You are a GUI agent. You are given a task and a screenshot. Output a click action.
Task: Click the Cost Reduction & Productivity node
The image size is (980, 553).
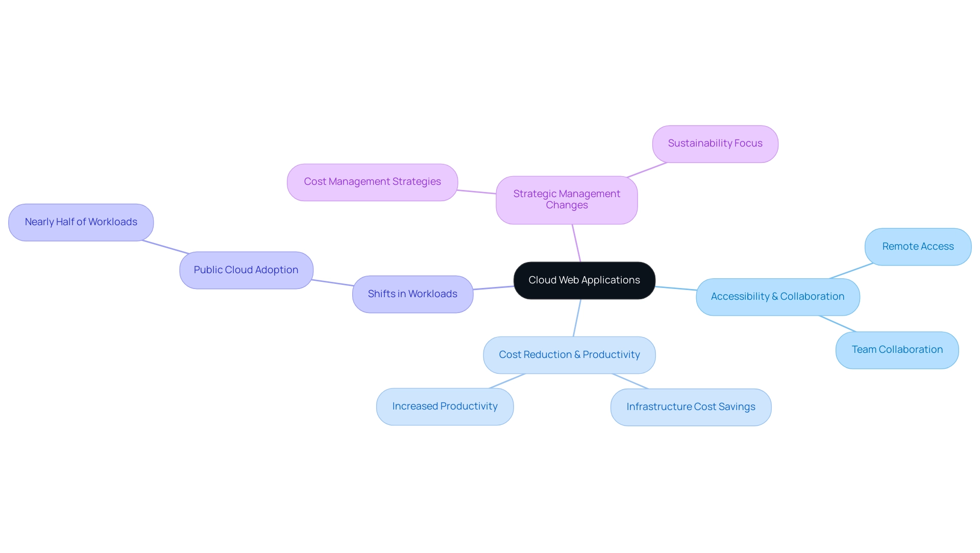tap(569, 355)
